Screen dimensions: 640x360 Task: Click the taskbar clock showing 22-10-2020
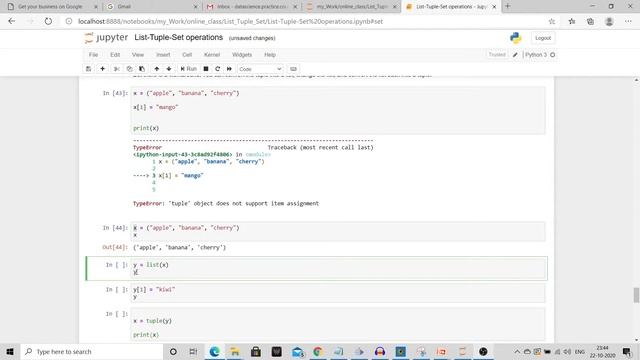(602, 351)
